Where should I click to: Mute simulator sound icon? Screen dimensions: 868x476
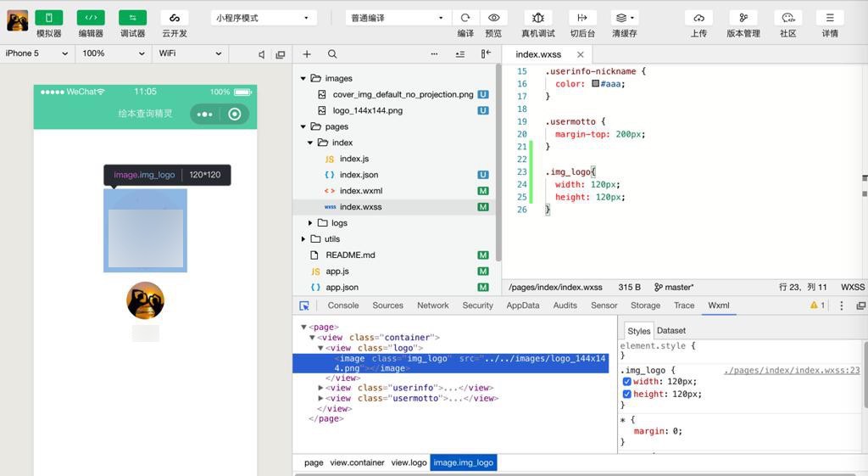pos(261,54)
